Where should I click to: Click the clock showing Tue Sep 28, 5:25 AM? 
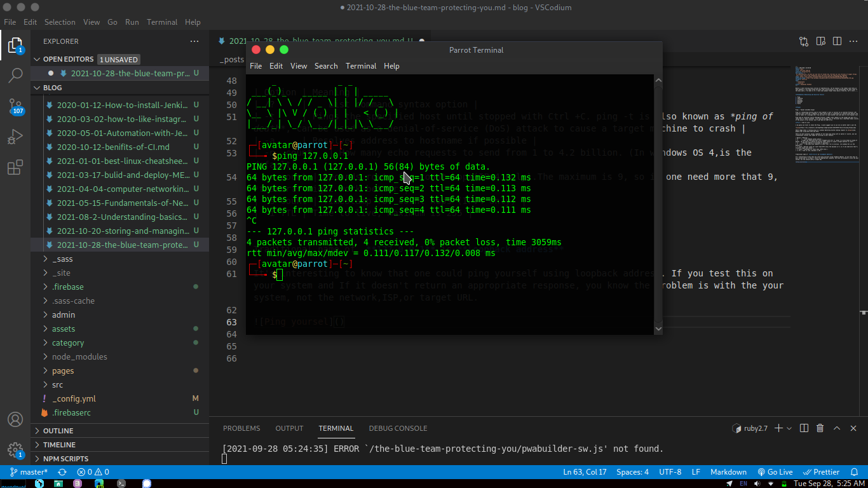click(x=829, y=484)
